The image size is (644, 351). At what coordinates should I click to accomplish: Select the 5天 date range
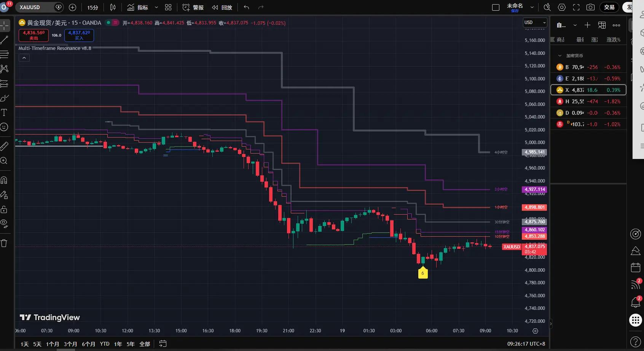(x=37, y=344)
